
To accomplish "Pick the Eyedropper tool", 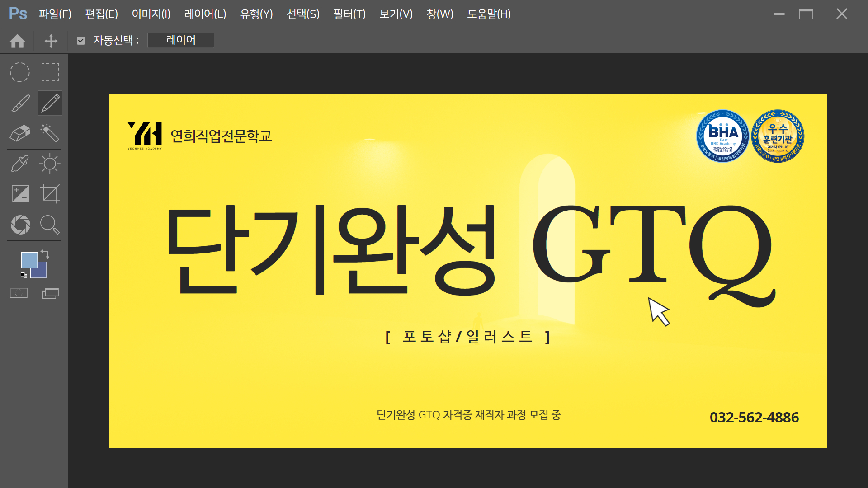I will [19, 164].
